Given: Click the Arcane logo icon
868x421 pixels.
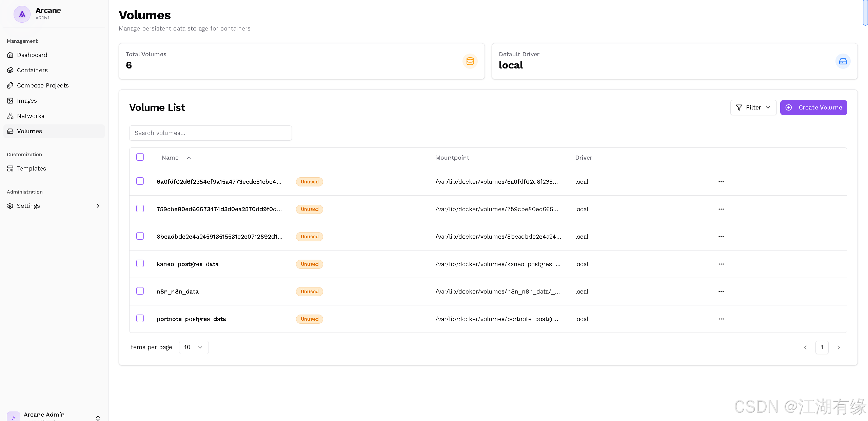Looking at the screenshot, I should [x=22, y=14].
